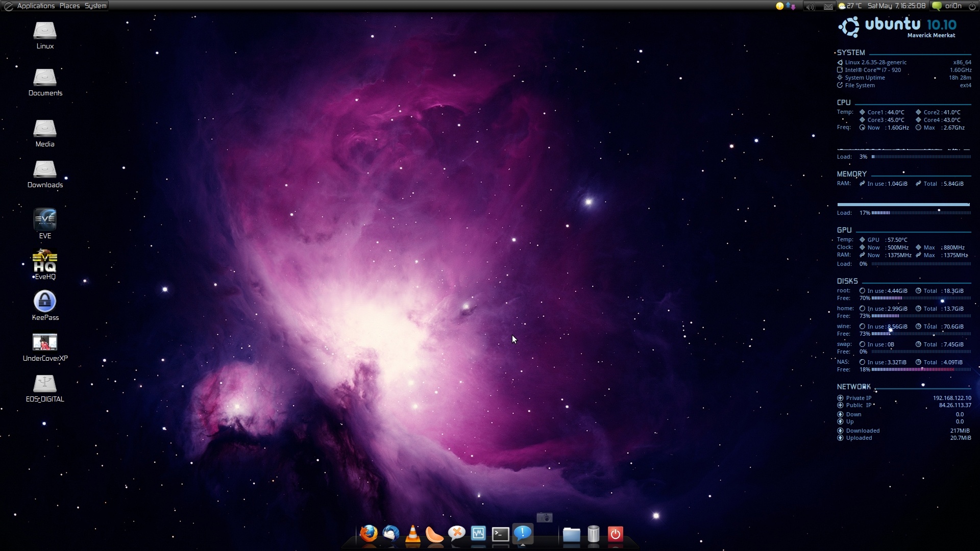980x551 pixels.
Task: Open the panel session power menu
Action: click(972, 6)
